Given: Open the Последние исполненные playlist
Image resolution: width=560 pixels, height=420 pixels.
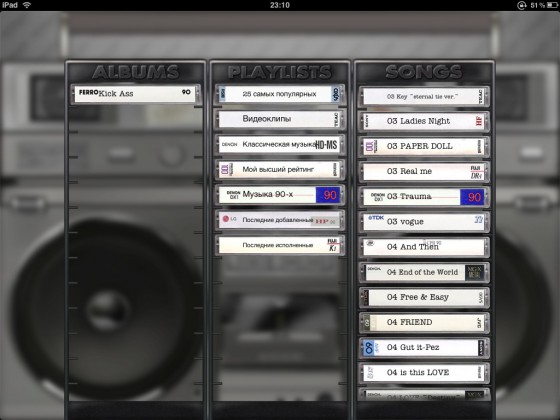Looking at the screenshot, I should (280, 245).
